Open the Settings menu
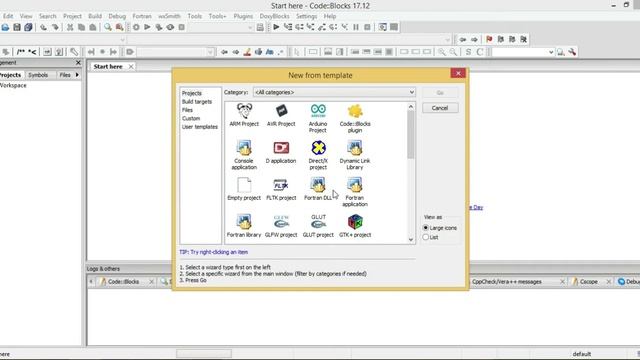Screen dimensions: 640x360 tap(307, 16)
